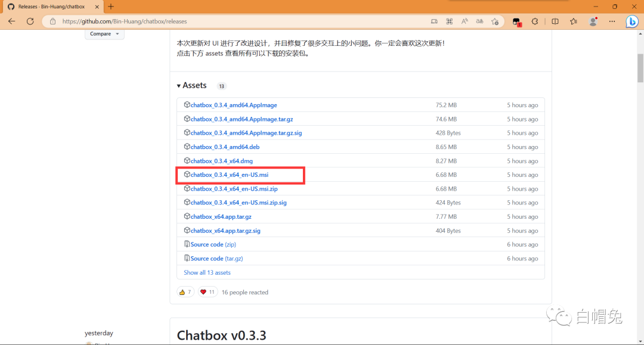Open the extension icon with red badge

pos(516,21)
